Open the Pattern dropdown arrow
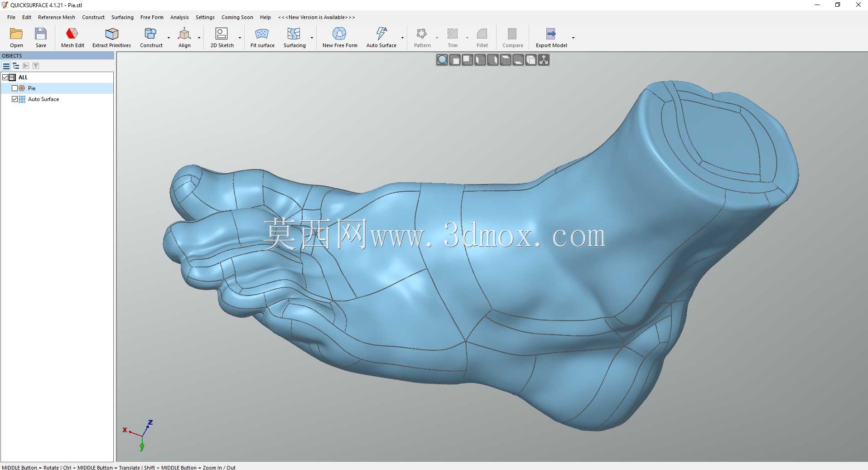This screenshot has height=470, width=868. coord(437,38)
